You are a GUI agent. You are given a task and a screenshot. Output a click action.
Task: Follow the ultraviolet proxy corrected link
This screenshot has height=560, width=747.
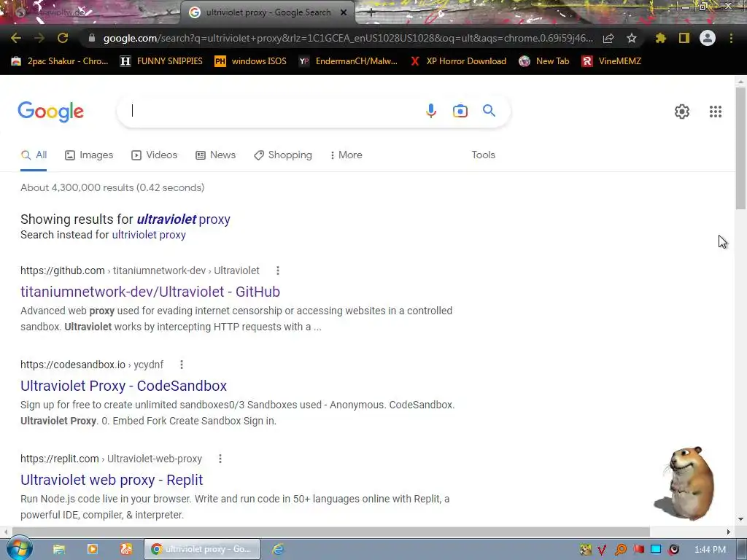[183, 219]
